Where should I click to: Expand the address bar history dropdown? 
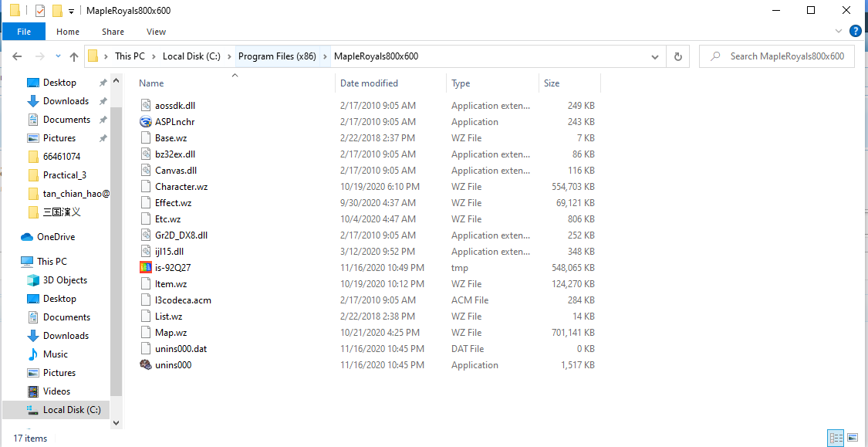pos(655,56)
